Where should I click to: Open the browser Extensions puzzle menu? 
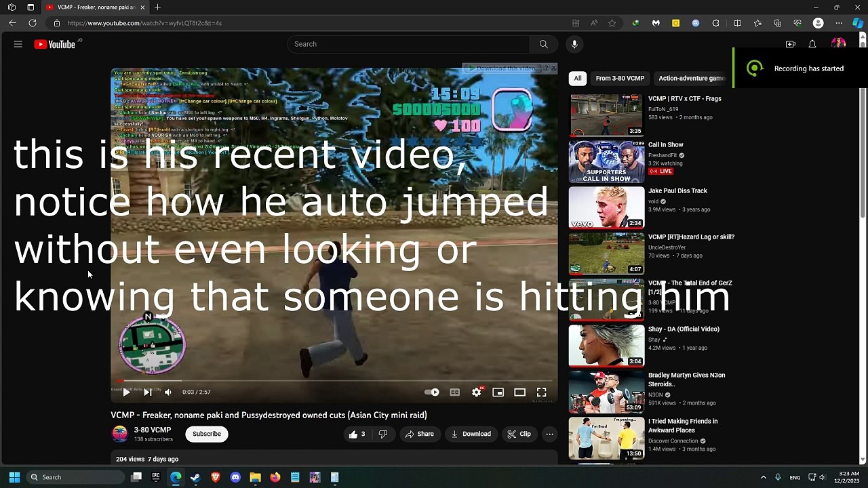(716, 23)
